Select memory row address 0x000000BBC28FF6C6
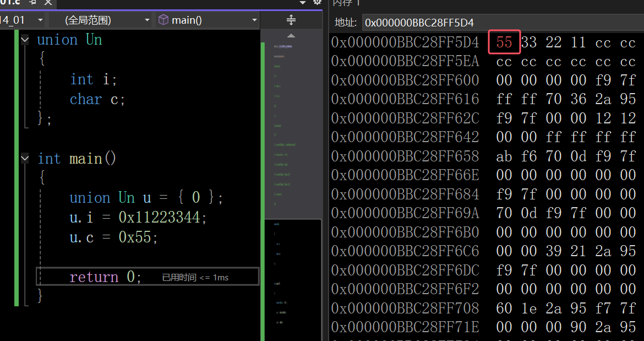 pyautogui.click(x=405, y=251)
